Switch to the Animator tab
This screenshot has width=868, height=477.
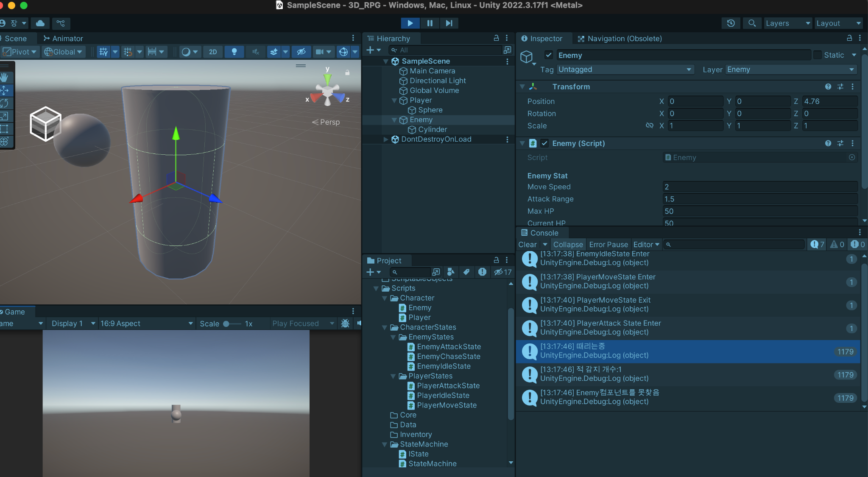(x=63, y=39)
